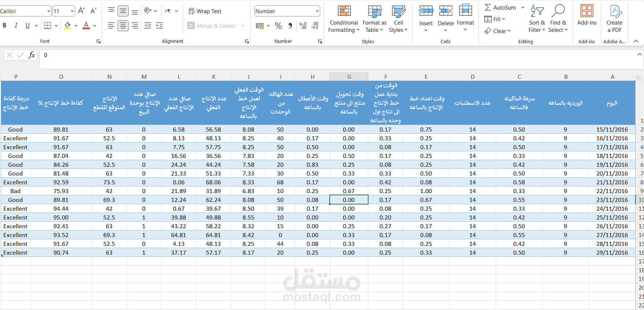Expand the formula bar

click(639, 55)
